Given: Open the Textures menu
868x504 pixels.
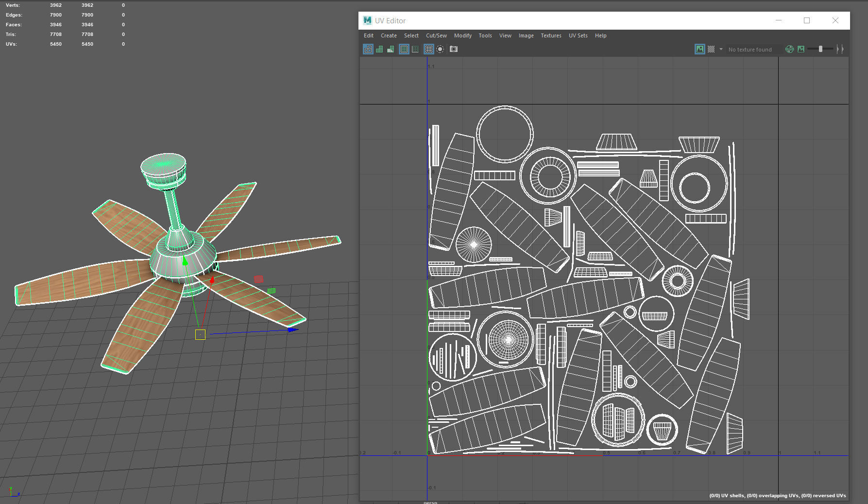Looking at the screenshot, I should [x=551, y=35].
